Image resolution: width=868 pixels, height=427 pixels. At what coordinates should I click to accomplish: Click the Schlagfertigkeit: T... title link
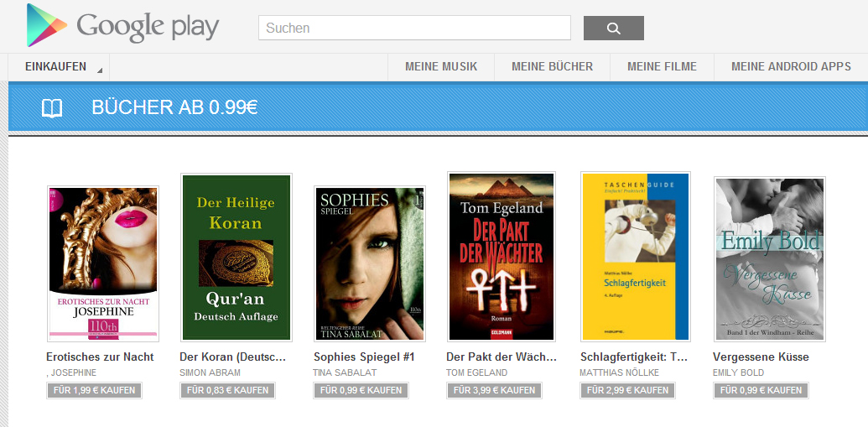click(x=634, y=357)
